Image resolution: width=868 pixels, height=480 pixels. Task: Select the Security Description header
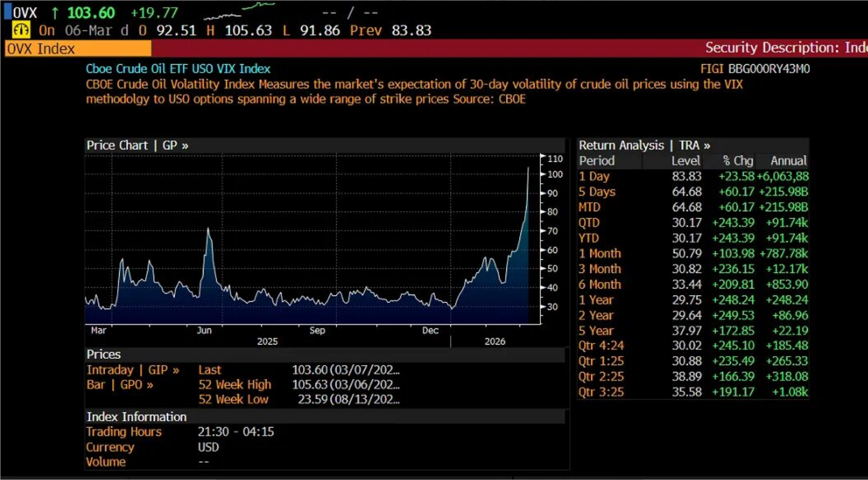785,48
